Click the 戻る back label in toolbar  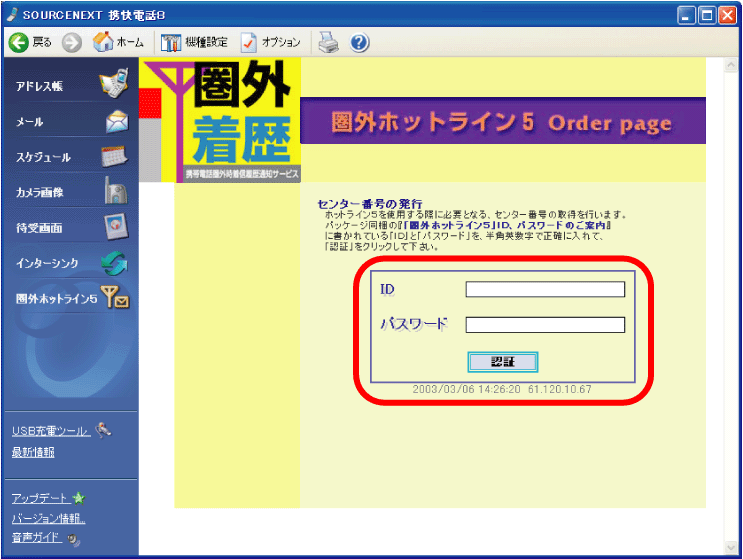point(42,42)
